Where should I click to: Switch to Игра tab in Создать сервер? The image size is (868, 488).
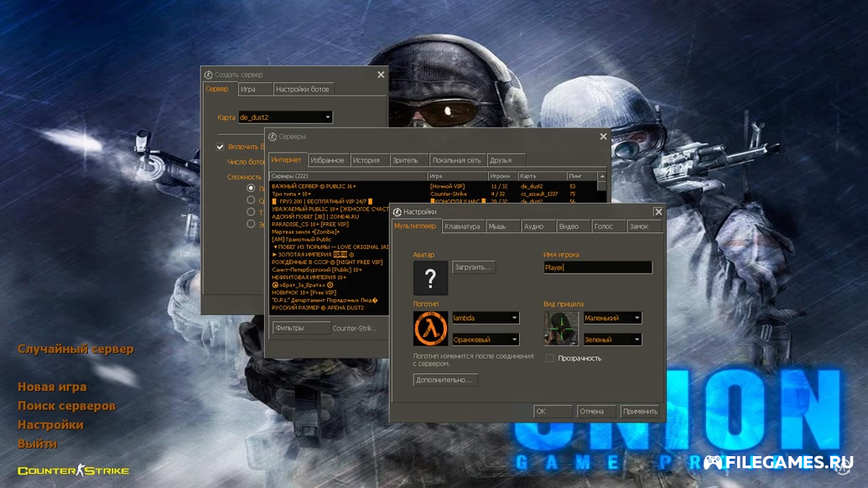tap(255, 89)
